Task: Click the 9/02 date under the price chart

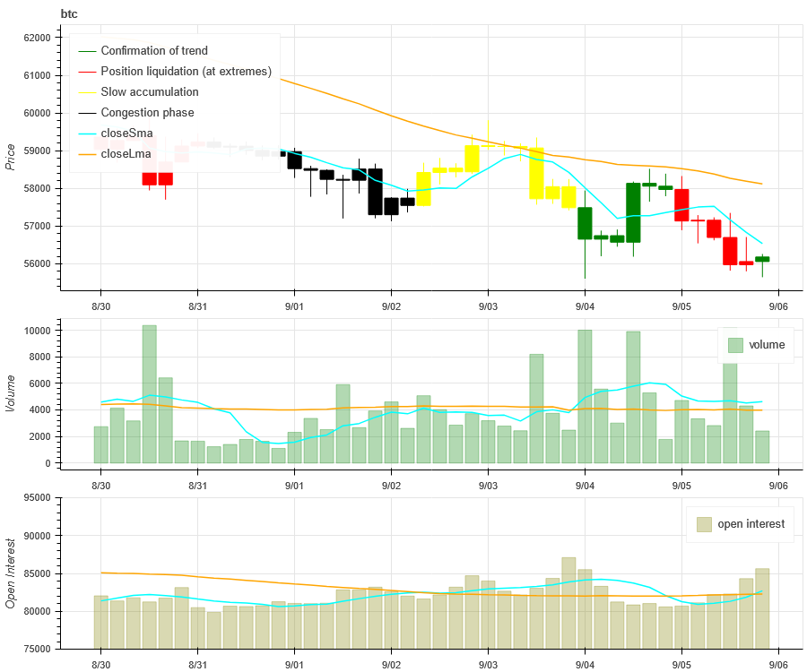Action: [391, 306]
